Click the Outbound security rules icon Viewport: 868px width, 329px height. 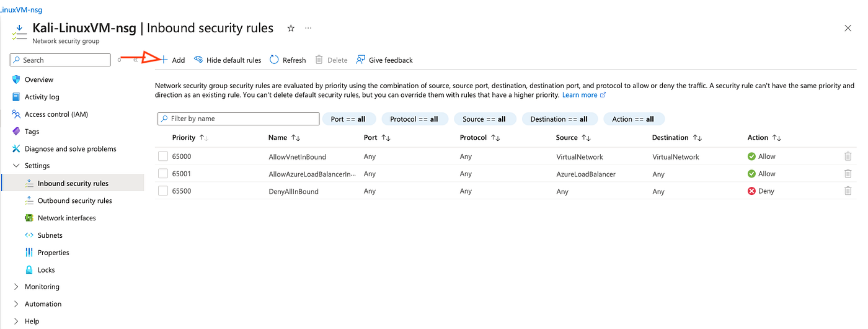point(29,201)
